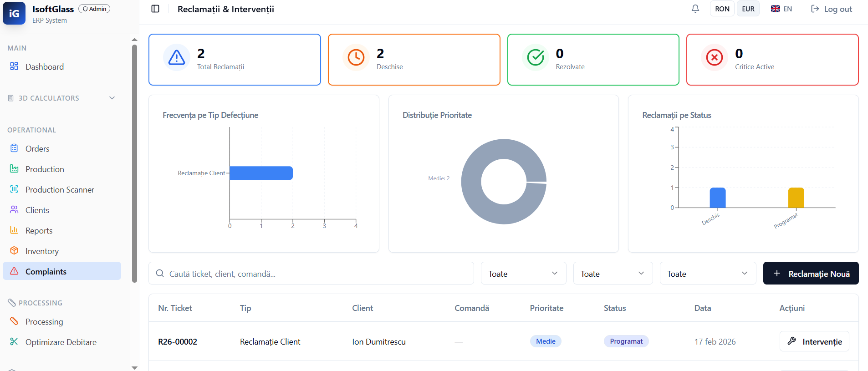Click the Rezolvate checkmark icon
868x371 pixels.
536,58
